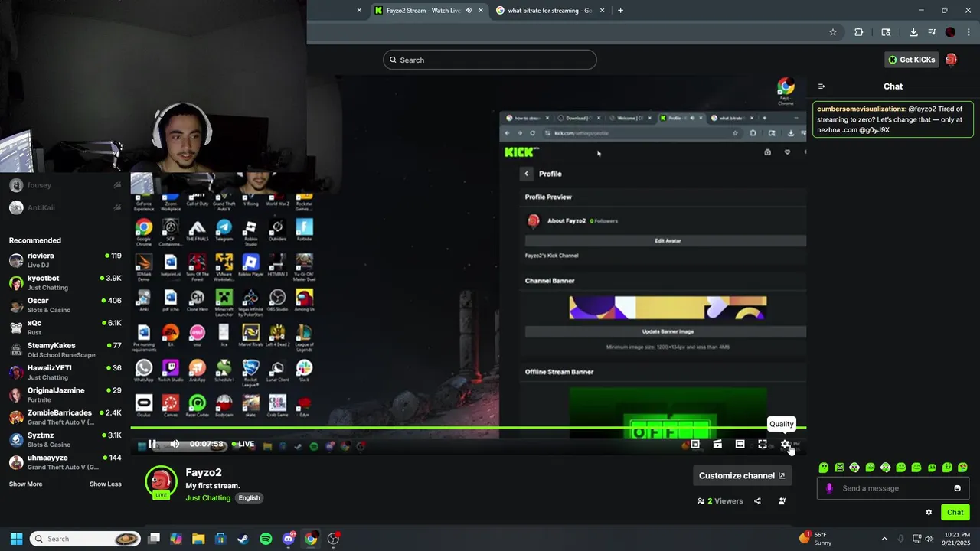Open Chrome media controls icon
The width and height of the screenshot is (980, 551).
coord(932,32)
